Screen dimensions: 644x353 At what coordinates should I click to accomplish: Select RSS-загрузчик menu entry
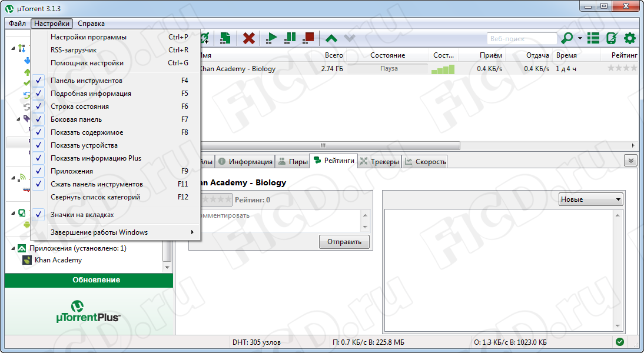pyautogui.click(x=115, y=50)
